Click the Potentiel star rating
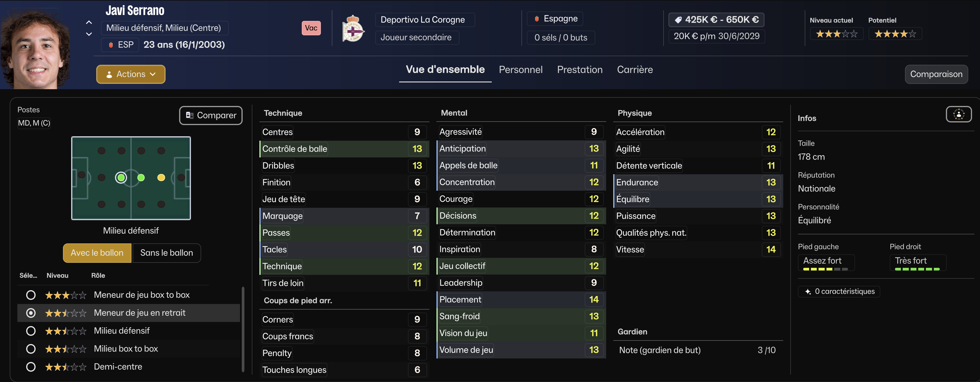This screenshot has width=980, height=382. point(895,34)
